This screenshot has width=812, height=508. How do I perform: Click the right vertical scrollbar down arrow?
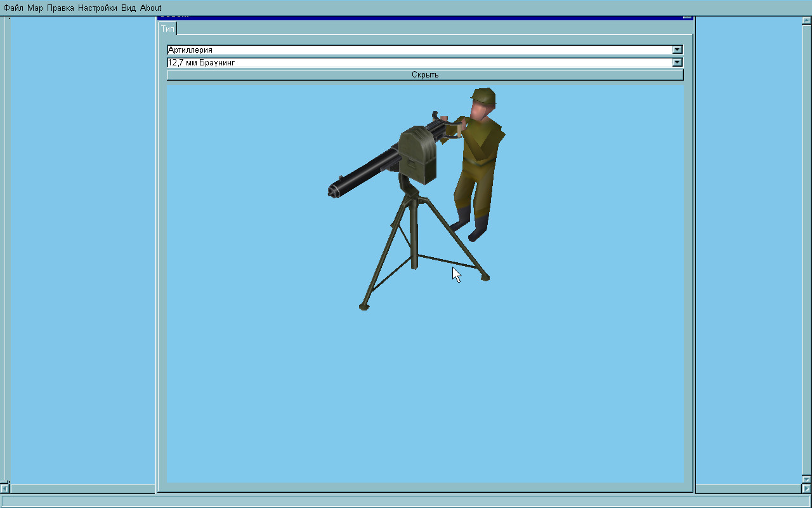(x=807, y=479)
